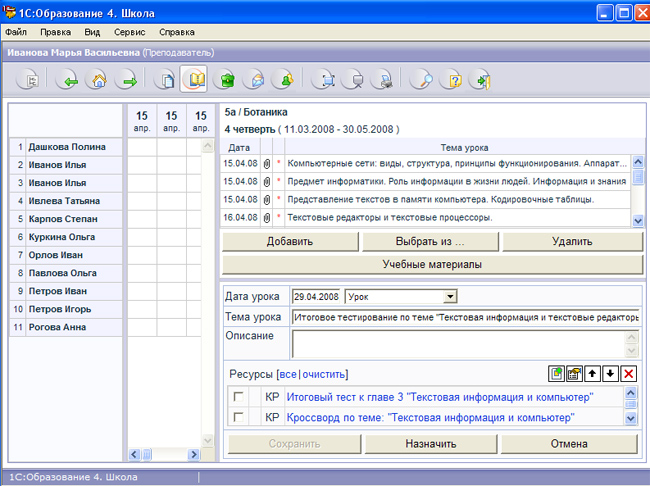Viewport: 650px width, 486px height.
Task: Click the projector screen toolbar icon
Action: point(354,80)
